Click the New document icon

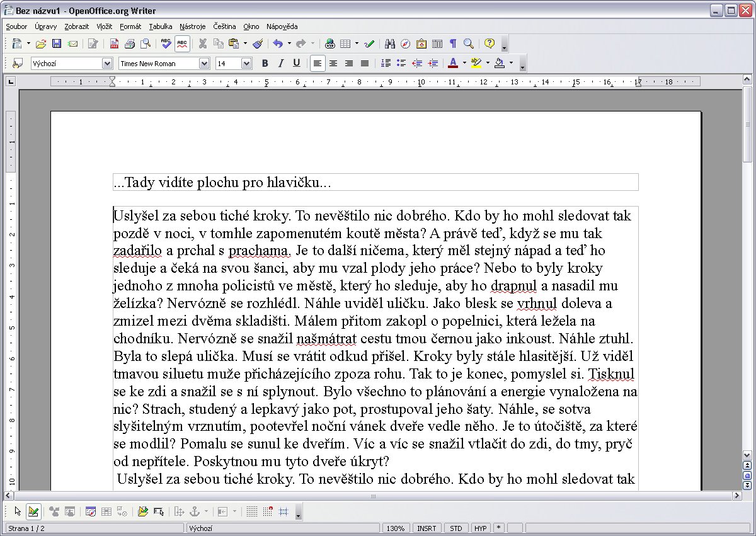[x=17, y=43]
